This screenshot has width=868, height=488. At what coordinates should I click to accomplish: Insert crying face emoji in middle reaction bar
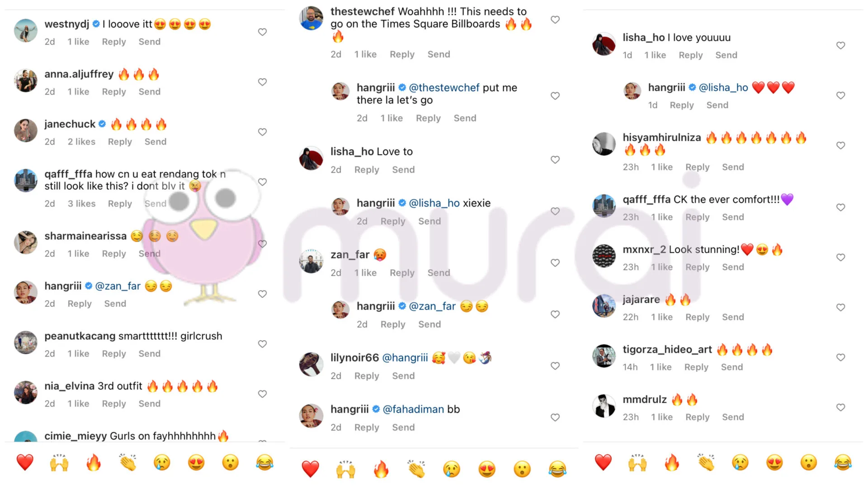(451, 469)
